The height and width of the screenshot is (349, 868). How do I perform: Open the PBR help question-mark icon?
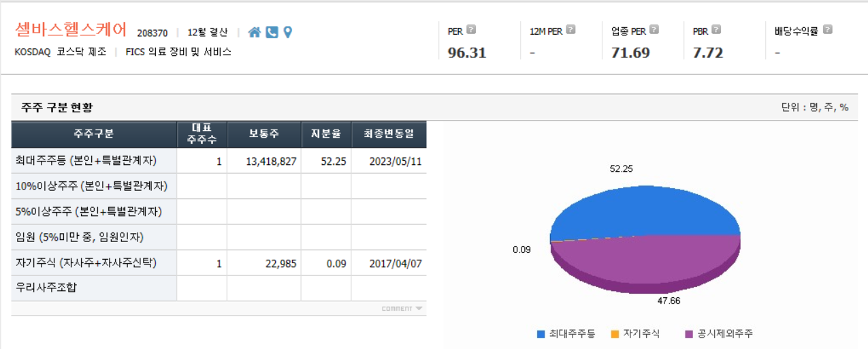point(716,29)
